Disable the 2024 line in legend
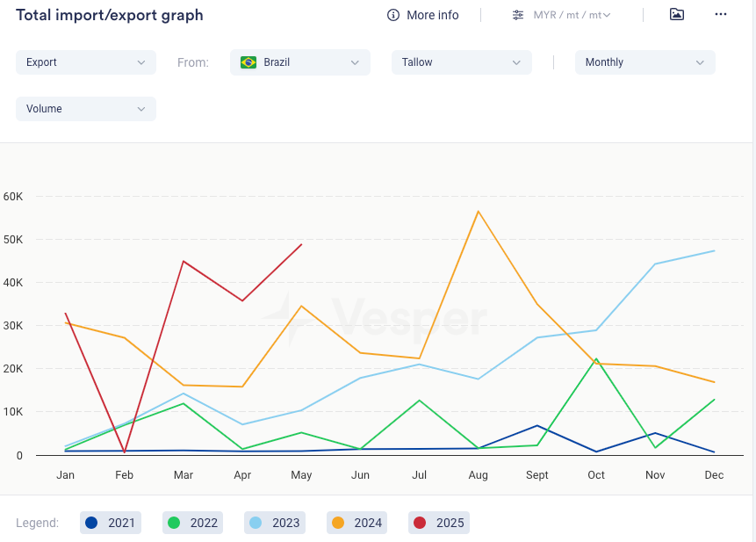The height and width of the screenshot is (542, 756). click(x=356, y=523)
